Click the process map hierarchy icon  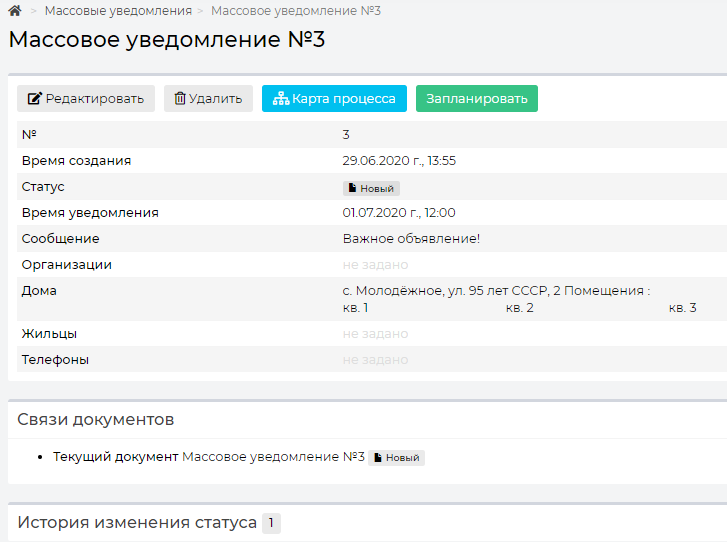pos(281,98)
